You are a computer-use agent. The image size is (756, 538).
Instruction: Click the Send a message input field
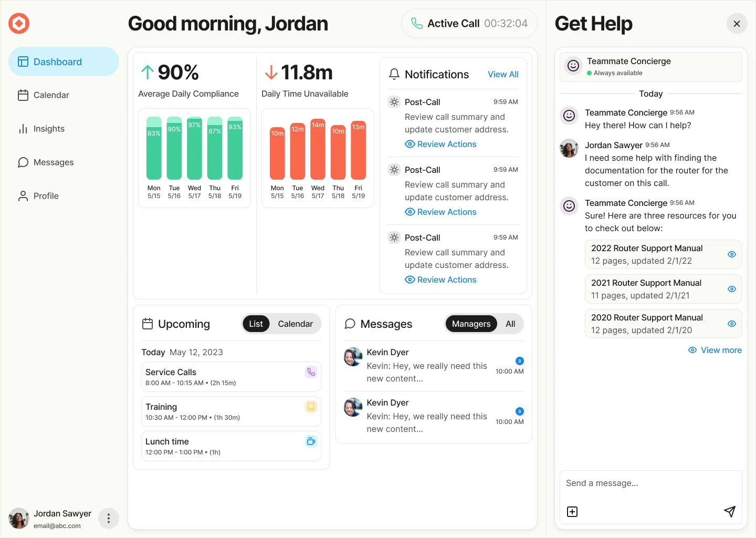pos(650,483)
